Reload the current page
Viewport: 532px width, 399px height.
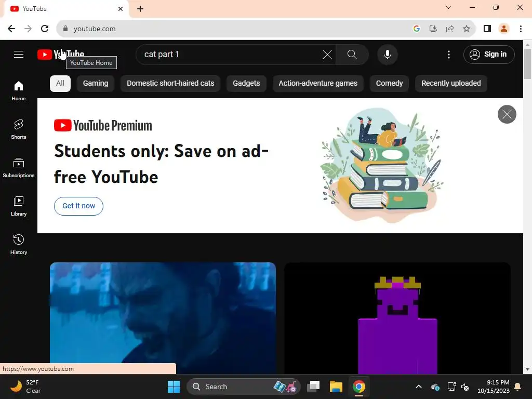(45, 29)
